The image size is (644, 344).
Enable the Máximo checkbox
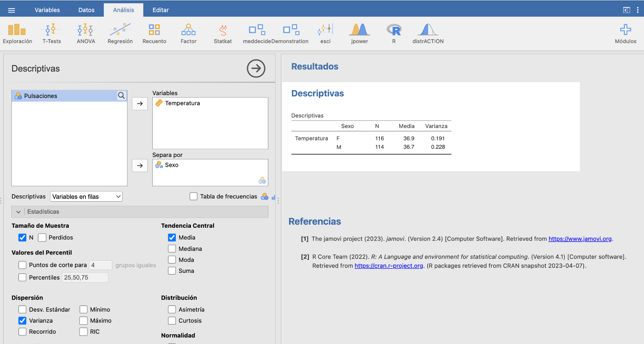[83, 321]
